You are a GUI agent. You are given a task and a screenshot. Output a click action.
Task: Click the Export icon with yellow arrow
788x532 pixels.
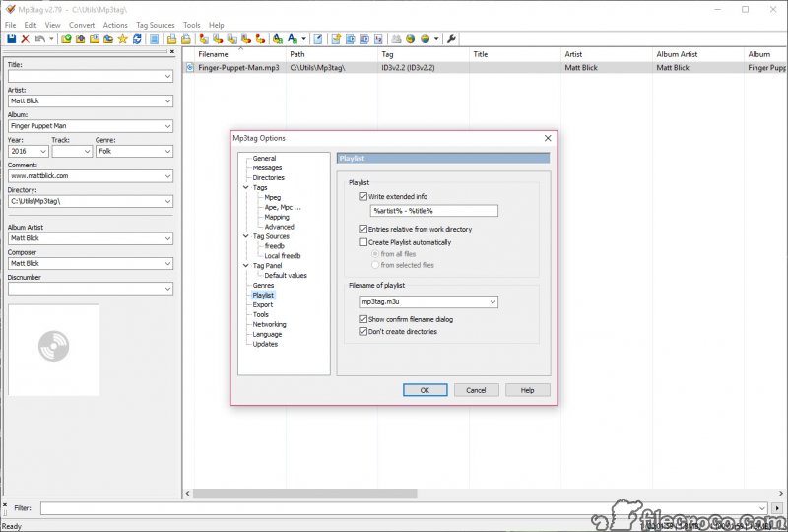tap(336, 39)
